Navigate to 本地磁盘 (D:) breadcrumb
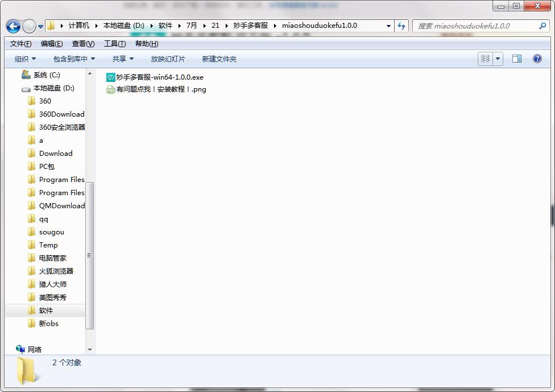The width and height of the screenshot is (555, 392). pos(124,26)
